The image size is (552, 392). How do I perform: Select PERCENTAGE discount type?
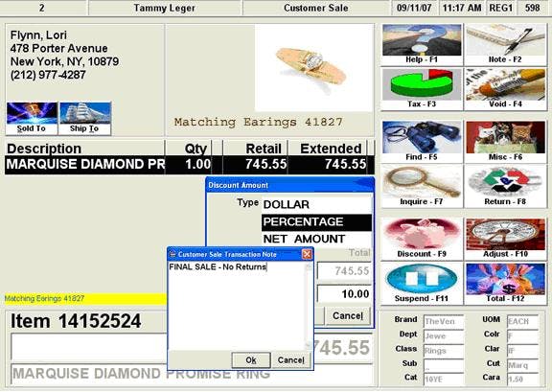coord(316,222)
